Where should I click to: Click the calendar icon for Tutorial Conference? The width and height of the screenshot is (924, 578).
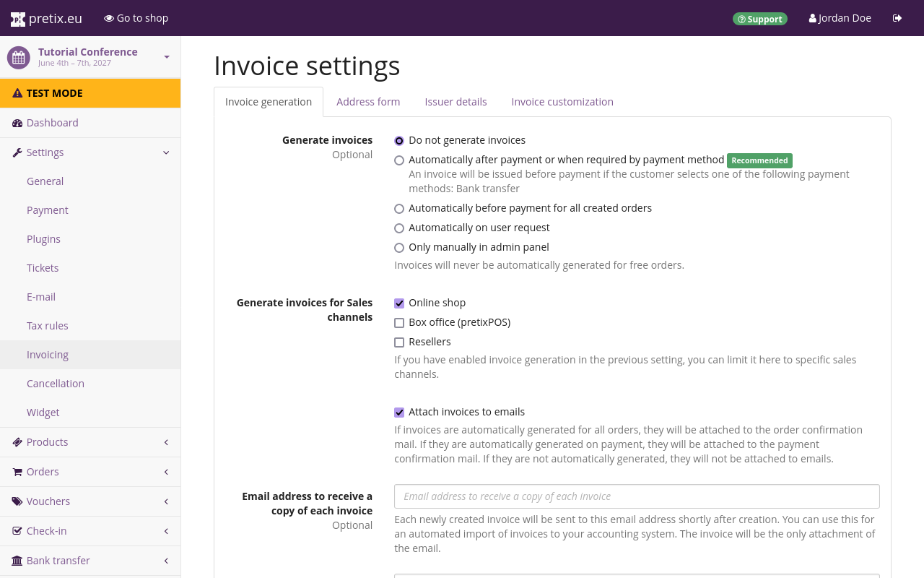19,57
